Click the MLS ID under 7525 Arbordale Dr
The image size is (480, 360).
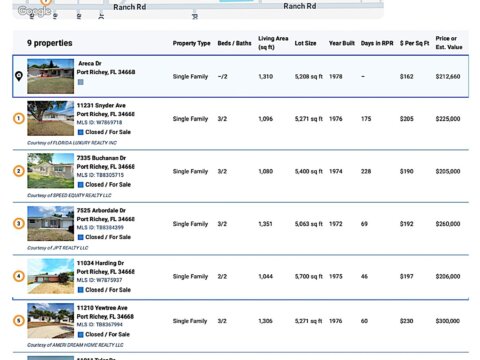click(100, 228)
